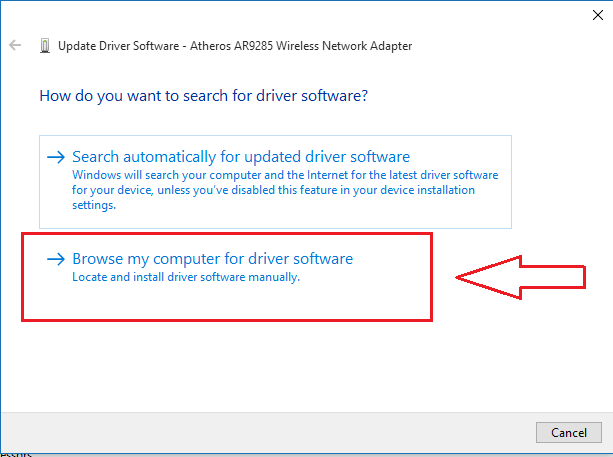613x457 pixels.
Task: Click the network adapter device icon beside the title
Action: click(x=45, y=46)
